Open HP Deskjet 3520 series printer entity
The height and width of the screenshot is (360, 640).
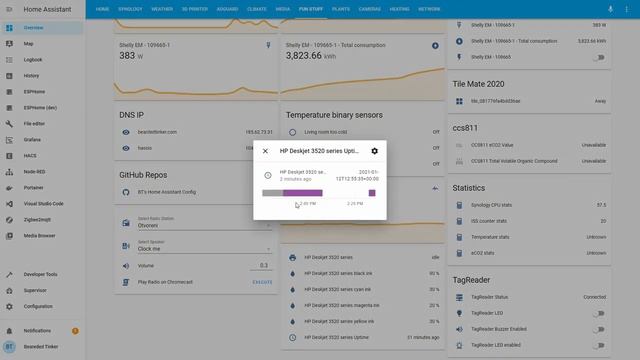362,258
